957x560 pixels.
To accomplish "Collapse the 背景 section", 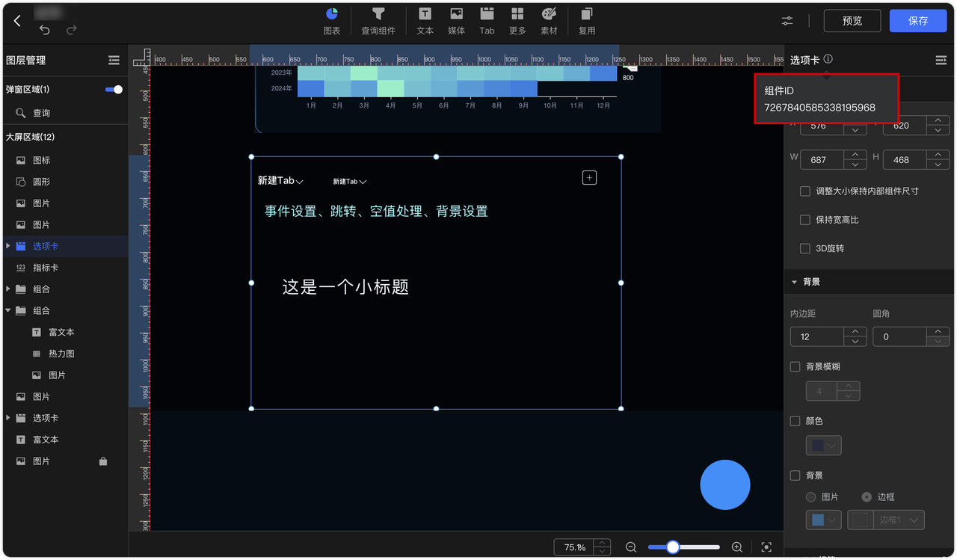I will (x=794, y=282).
